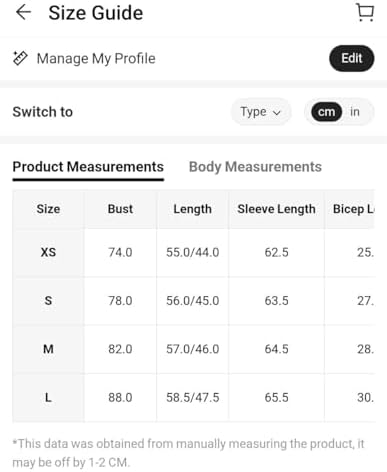Switch units to in
387x472 pixels.
pyautogui.click(x=355, y=112)
